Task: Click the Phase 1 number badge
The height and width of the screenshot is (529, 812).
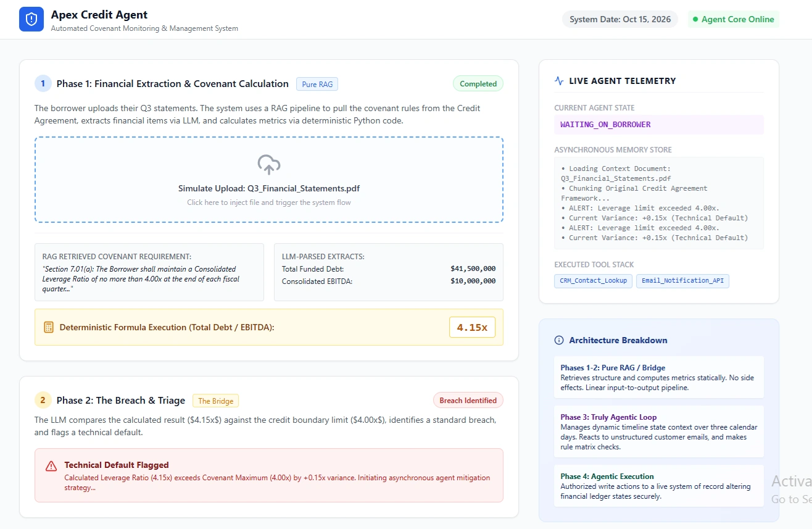Action: (43, 83)
